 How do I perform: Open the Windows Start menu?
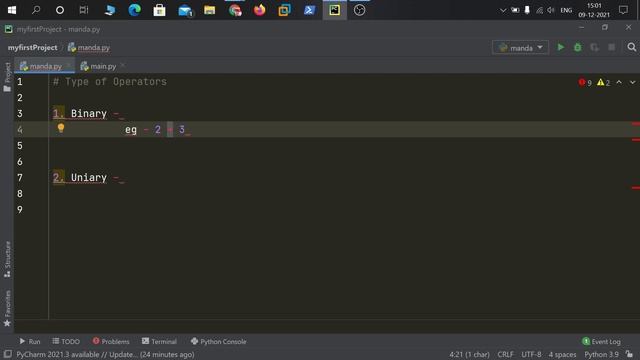12,10
